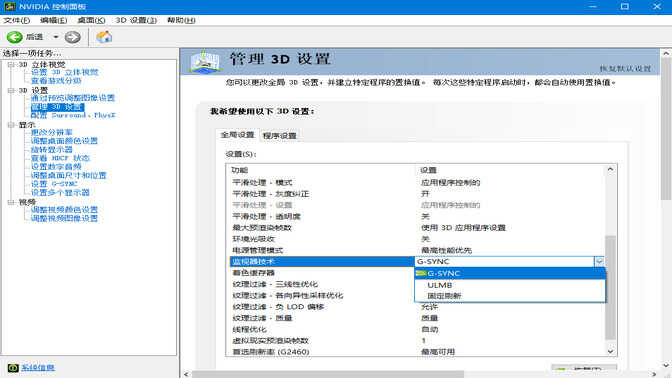Click the NVIDIA icon beside 系统信息
The width and height of the screenshot is (672, 378).
(x=13, y=368)
